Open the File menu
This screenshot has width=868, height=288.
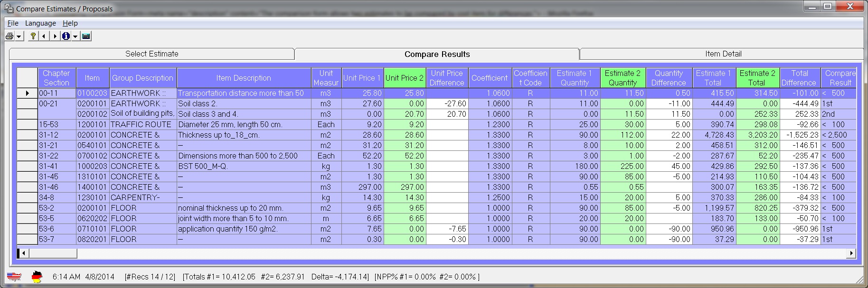13,23
